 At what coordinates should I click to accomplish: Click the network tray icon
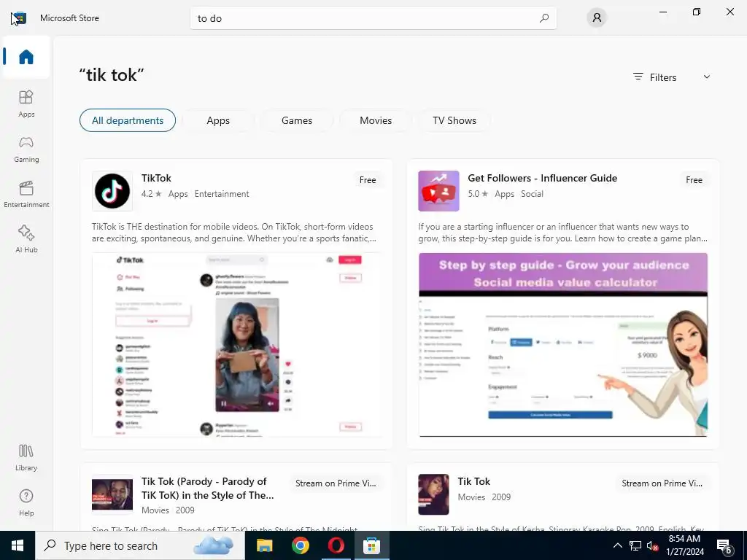coord(635,545)
